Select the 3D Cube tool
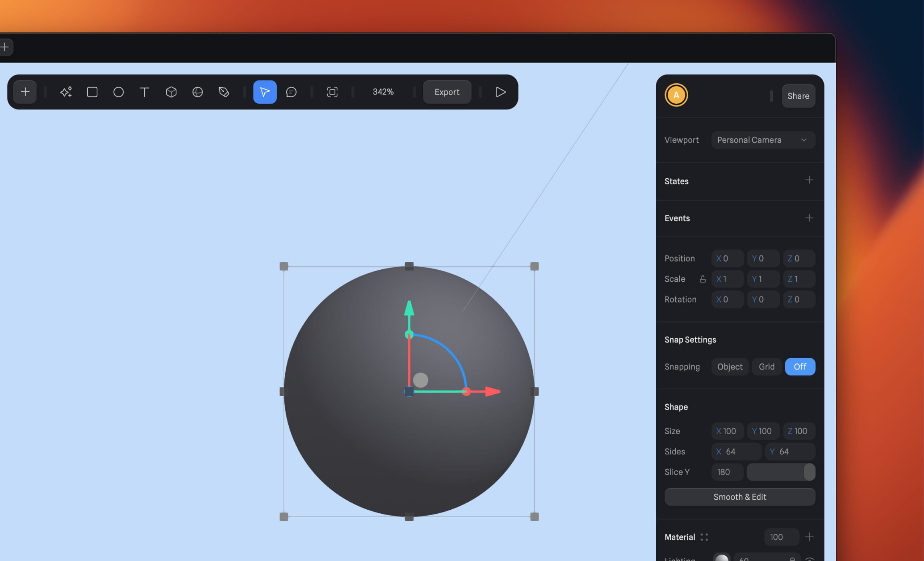 (171, 92)
